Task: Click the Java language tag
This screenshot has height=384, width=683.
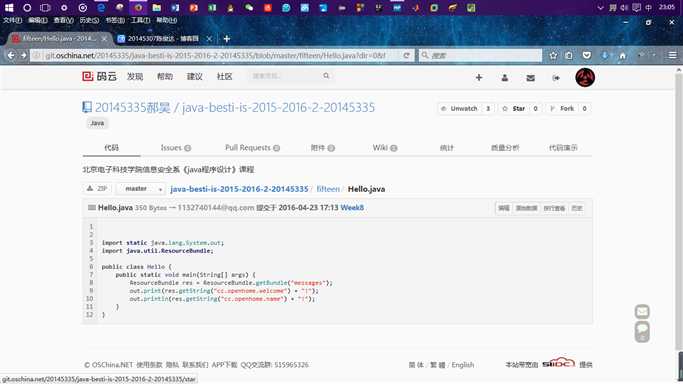Action: point(97,123)
